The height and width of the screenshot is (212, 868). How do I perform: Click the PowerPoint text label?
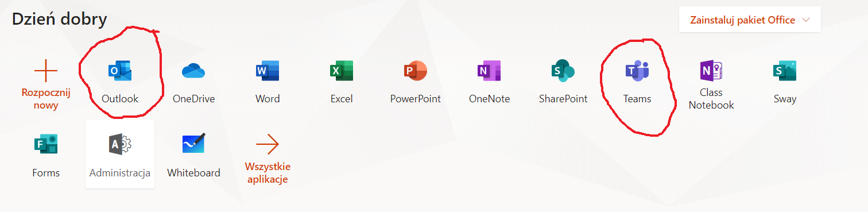tap(416, 99)
